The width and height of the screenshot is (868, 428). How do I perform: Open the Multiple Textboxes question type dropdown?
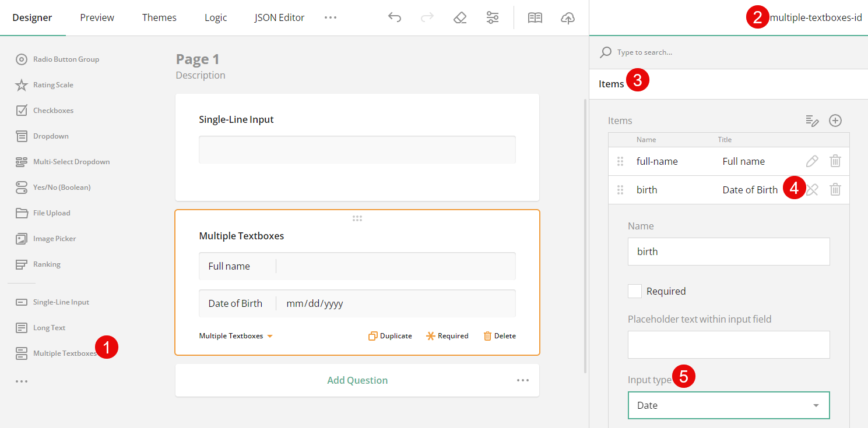coord(236,335)
